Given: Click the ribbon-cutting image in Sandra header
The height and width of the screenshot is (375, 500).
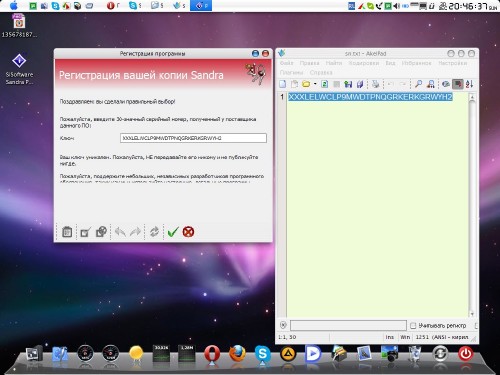Looking at the screenshot, I should [x=256, y=73].
